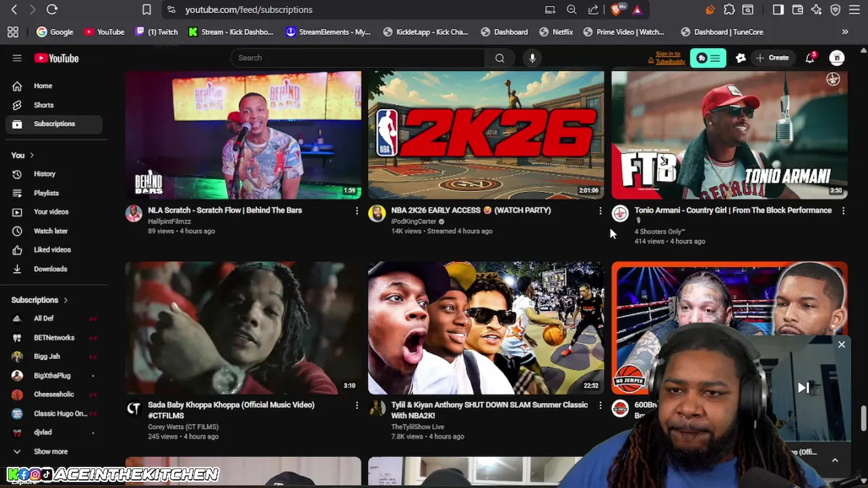
Task: Expand the Subscriptions section chevron
Action: [66, 300]
